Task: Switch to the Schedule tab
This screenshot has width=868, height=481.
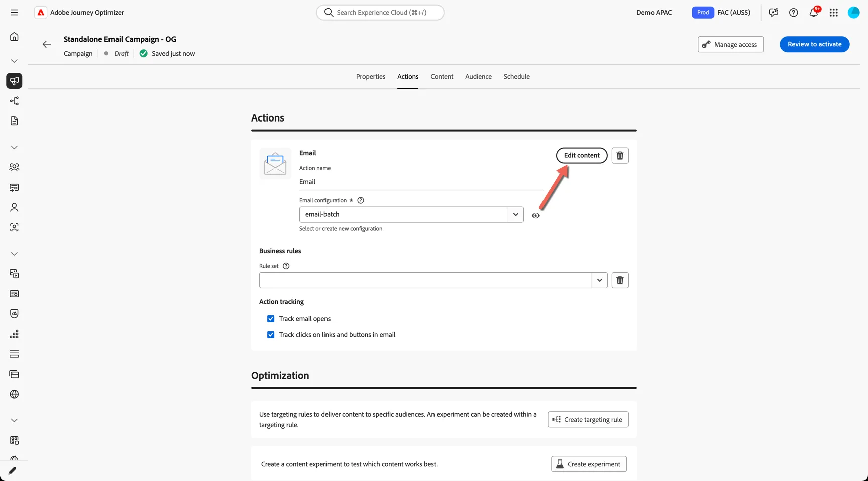Action: point(516,77)
